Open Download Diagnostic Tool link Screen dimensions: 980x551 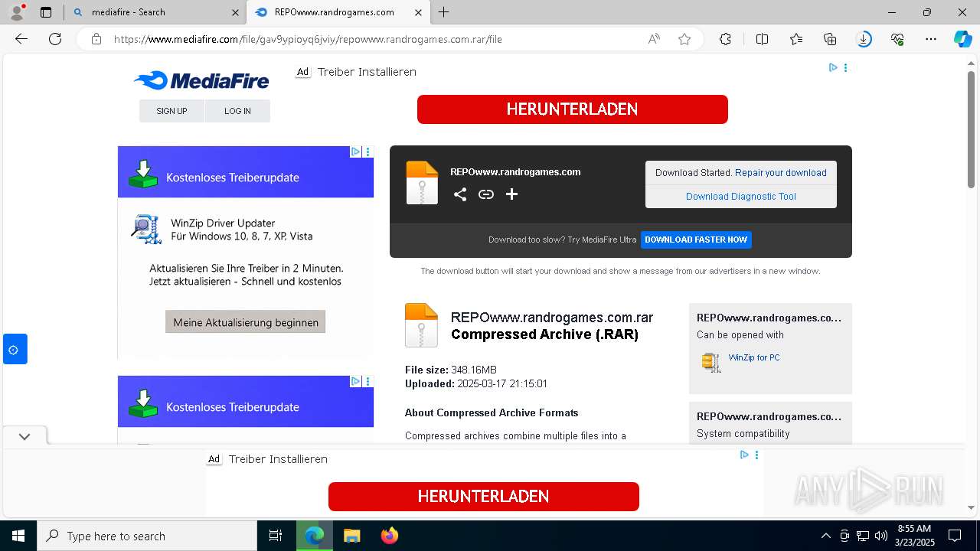(741, 197)
